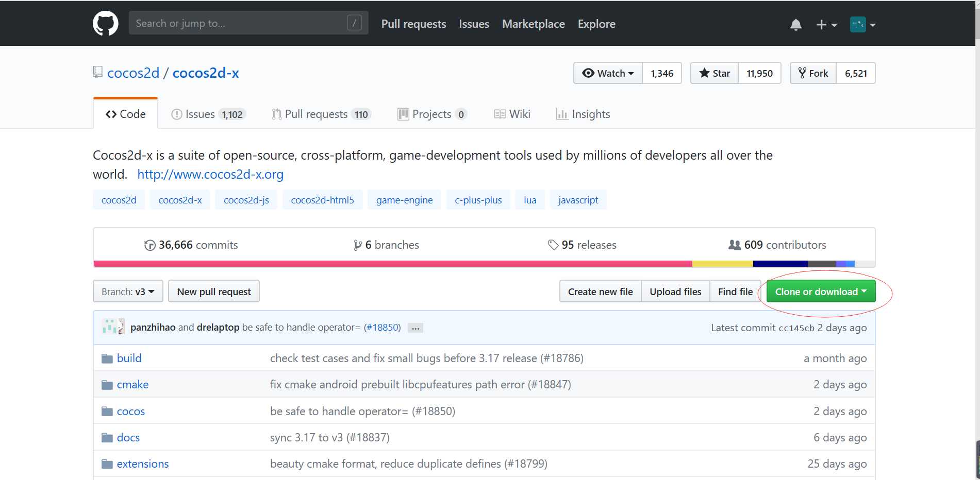View the 11,950 stargazers count
The width and height of the screenshot is (980, 480).
[x=760, y=73]
